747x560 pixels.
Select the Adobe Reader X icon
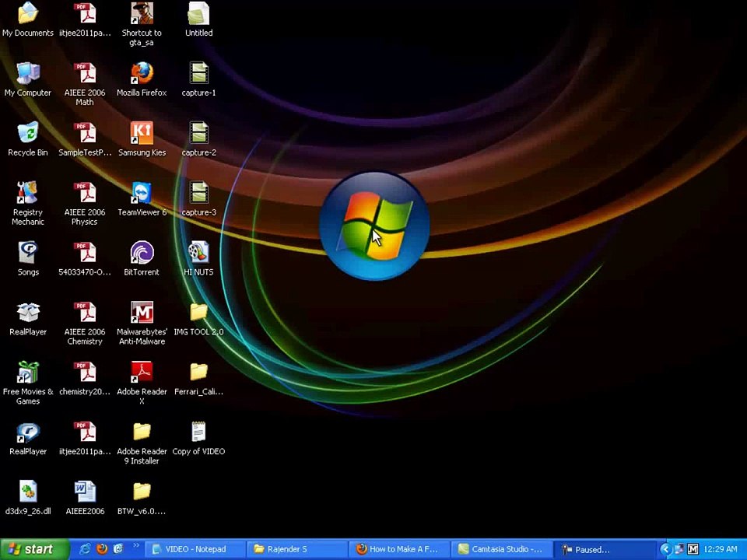(x=142, y=383)
